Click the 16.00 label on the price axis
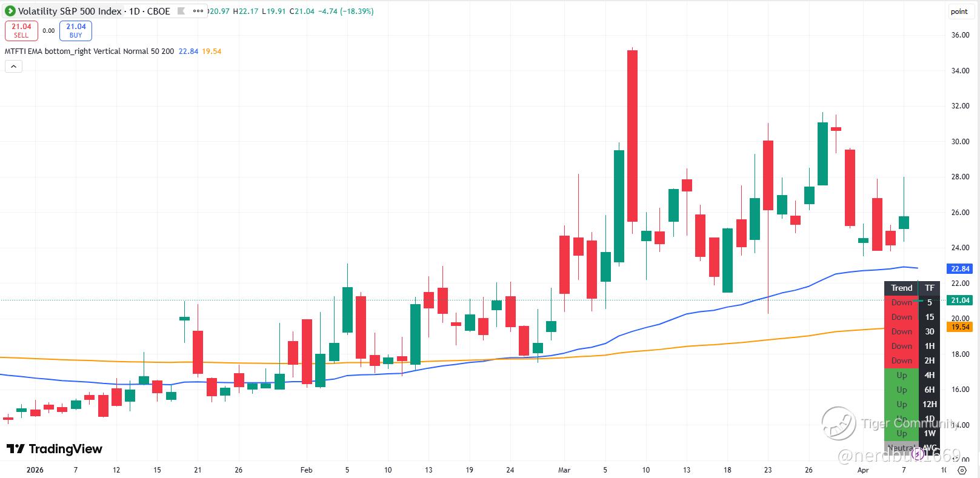Image resolution: width=980 pixels, height=478 pixels. (x=960, y=390)
